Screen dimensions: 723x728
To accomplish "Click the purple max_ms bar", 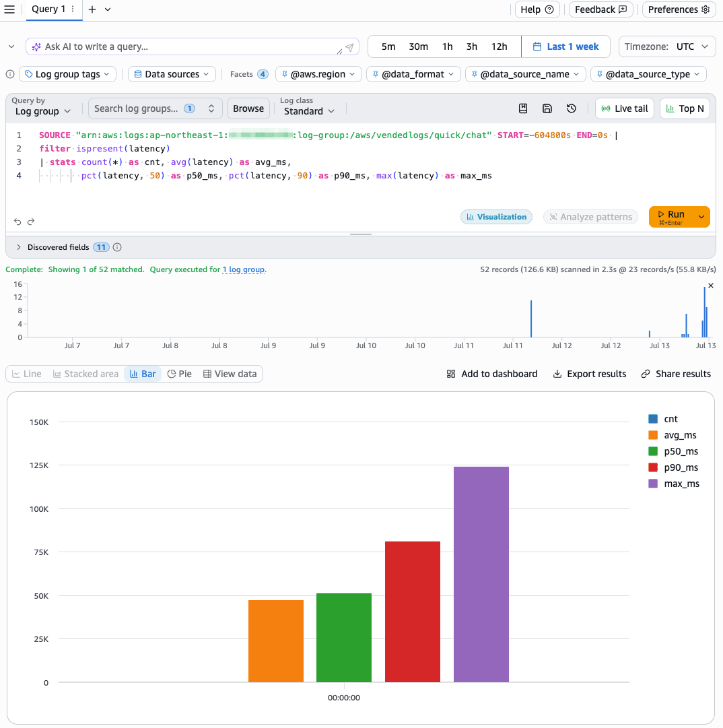I will (481, 574).
